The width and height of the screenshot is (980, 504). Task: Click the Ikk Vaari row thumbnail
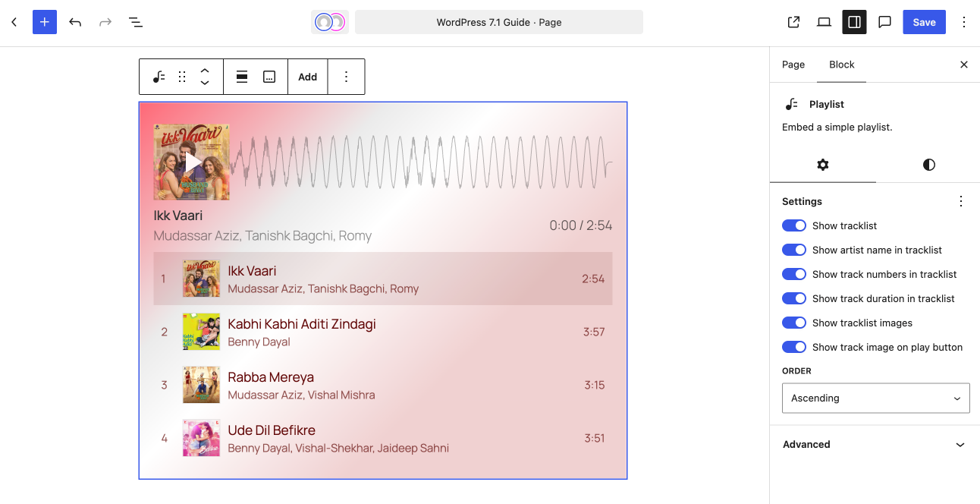(201, 279)
